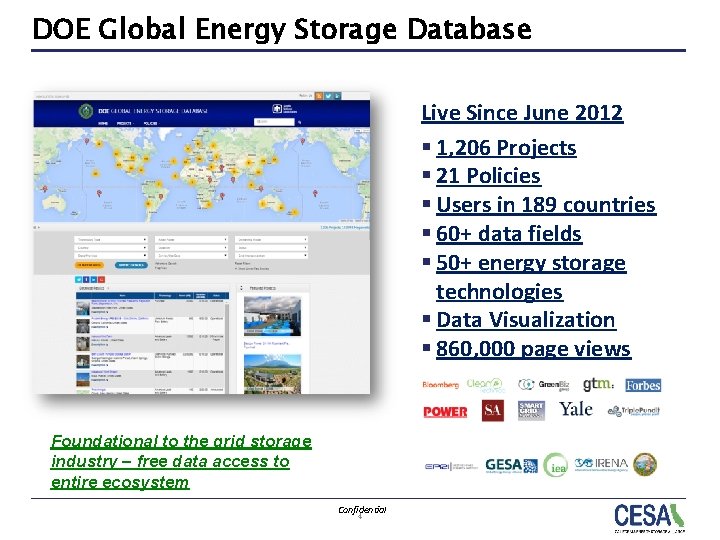Image resolution: width=720 pixels, height=540 pixels.
Task: Open the Ownership Model filter dropdown
Action: point(271,240)
